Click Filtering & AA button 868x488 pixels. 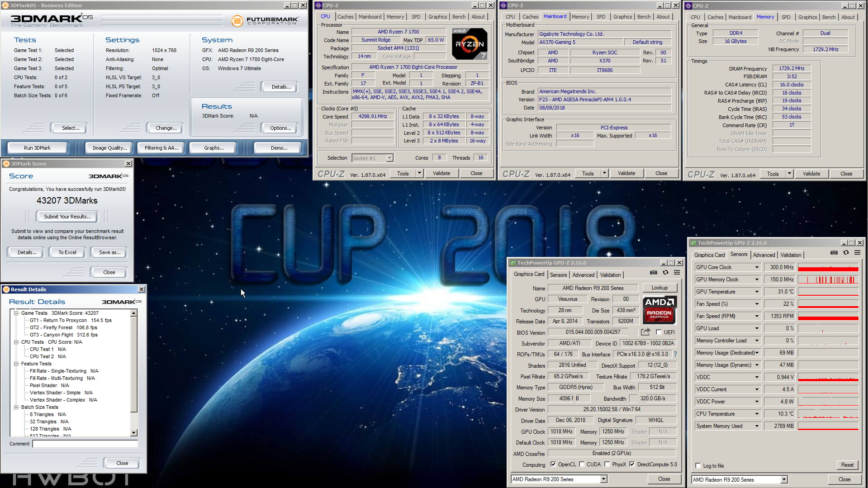[161, 148]
